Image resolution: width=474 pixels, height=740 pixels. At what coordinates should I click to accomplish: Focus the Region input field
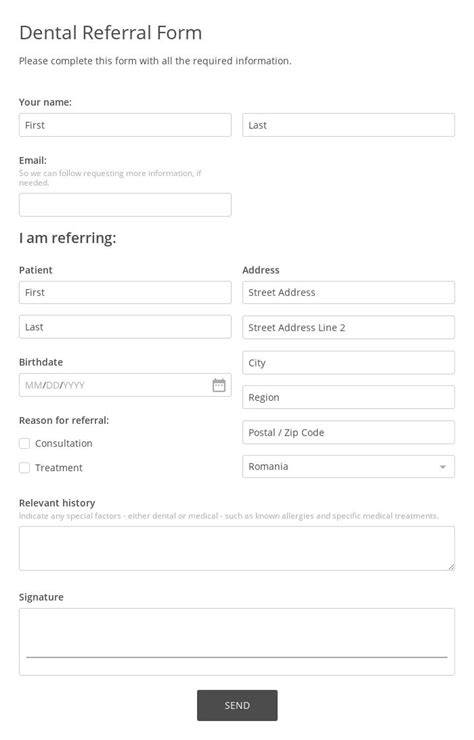pos(348,397)
